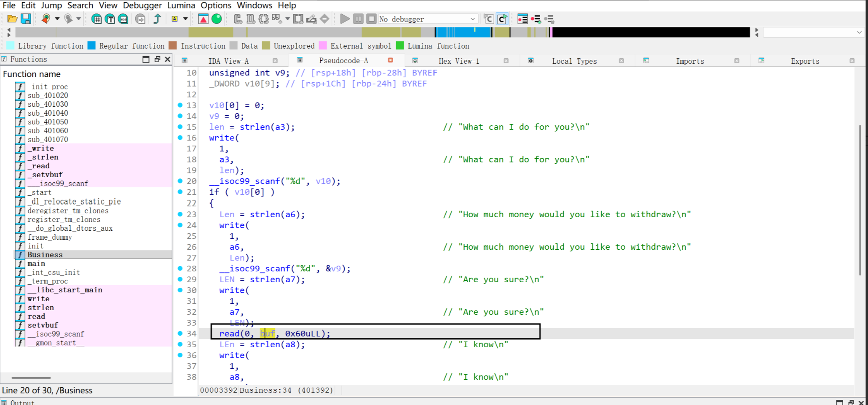
Task: Expand the navigation band dropdown at right
Action: (x=859, y=32)
